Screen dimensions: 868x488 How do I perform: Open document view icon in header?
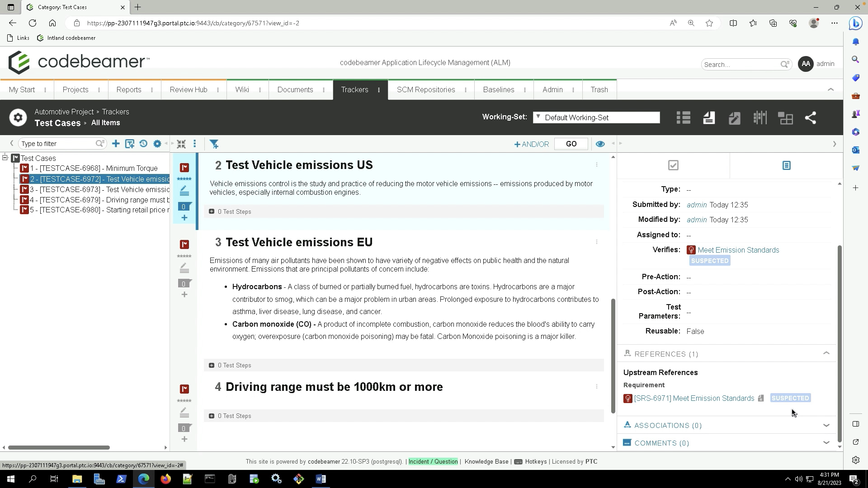coord(709,118)
